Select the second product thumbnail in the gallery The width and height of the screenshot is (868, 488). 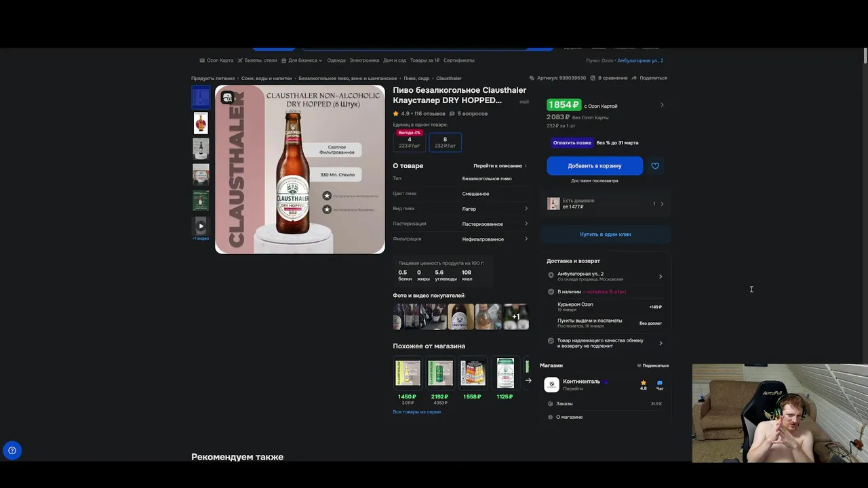click(x=201, y=123)
